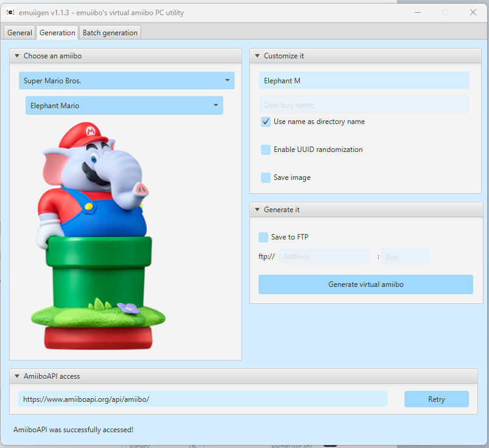489x448 pixels.
Task: Collapse the Choose an amiibo panel
Action: (17, 56)
